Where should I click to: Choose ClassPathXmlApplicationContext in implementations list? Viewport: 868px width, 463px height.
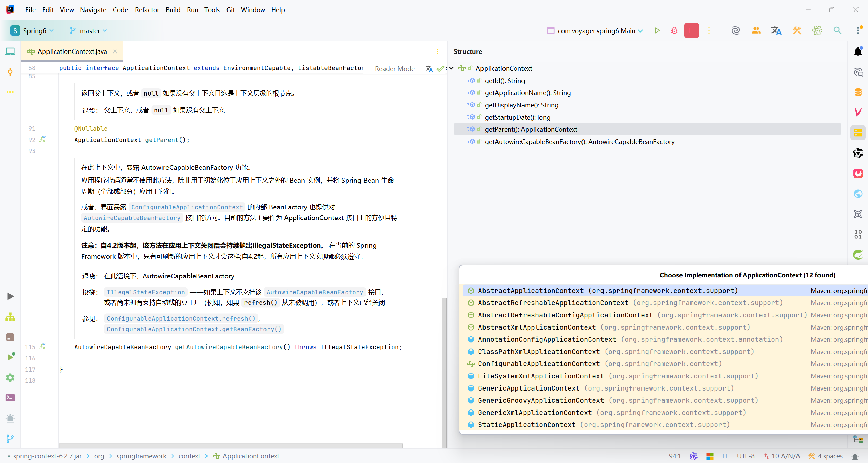[x=538, y=352]
